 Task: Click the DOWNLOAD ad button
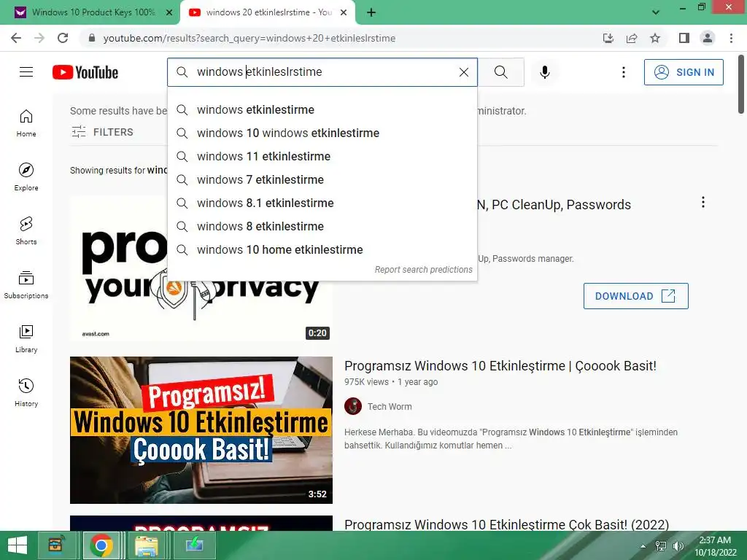[635, 296]
